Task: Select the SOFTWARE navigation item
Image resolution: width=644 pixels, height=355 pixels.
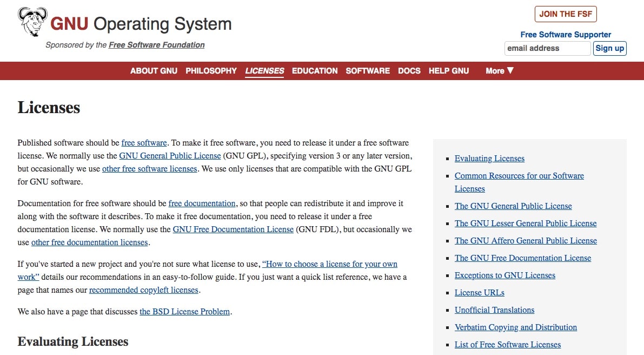Action: [368, 71]
